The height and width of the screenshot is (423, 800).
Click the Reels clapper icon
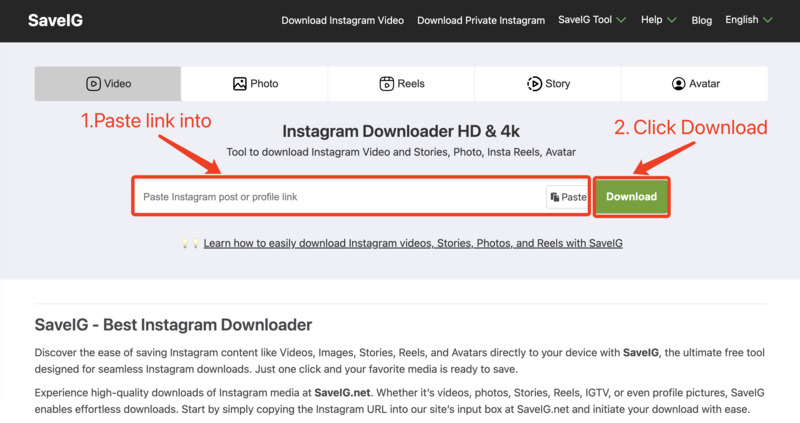pyautogui.click(x=387, y=84)
